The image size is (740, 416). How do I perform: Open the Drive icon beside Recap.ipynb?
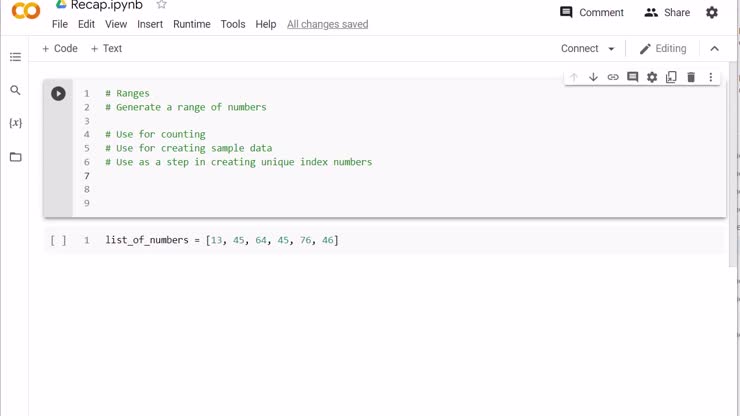pyautogui.click(x=61, y=4)
